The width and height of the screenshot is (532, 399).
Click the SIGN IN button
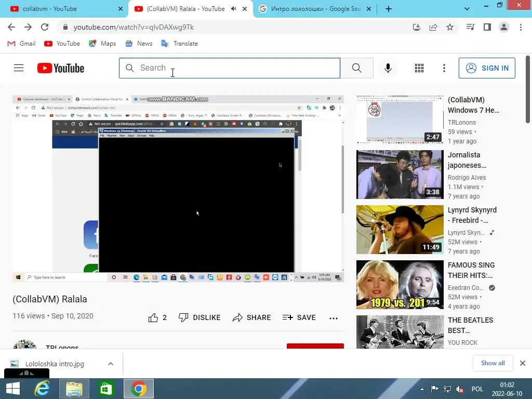[487, 68]
